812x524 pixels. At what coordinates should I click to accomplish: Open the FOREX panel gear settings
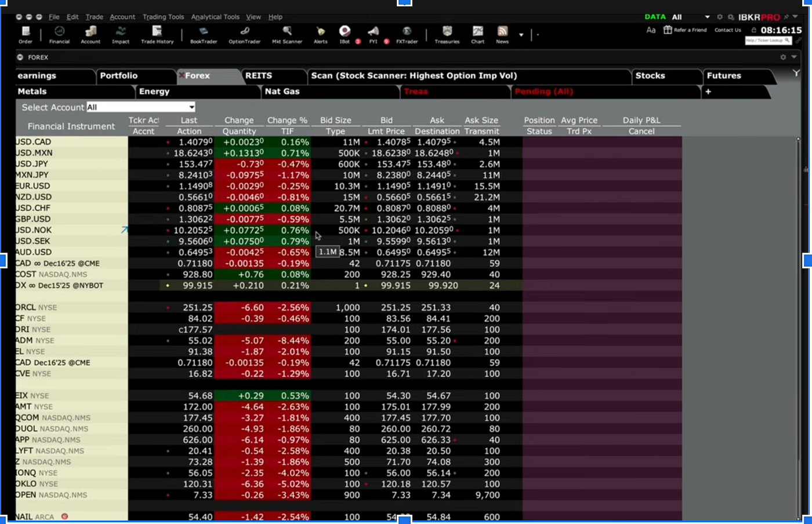(783, 57)
